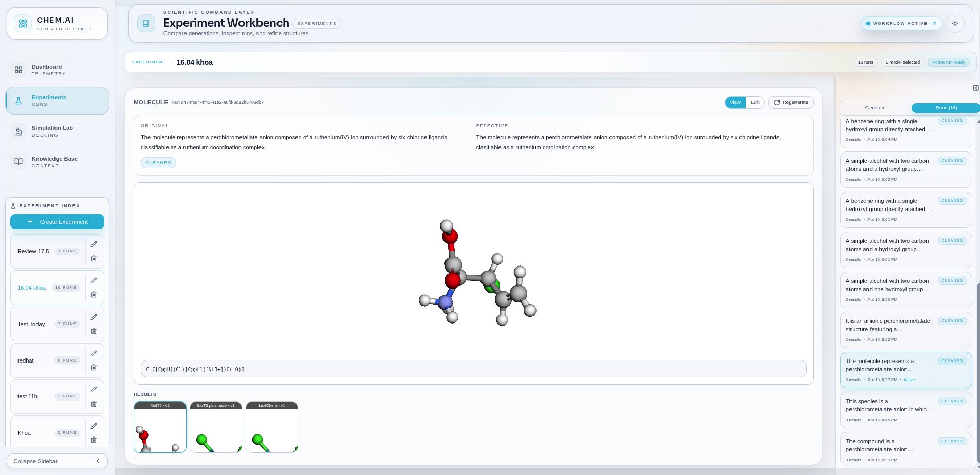
Task: Click the '1 model selected' badge
Action: pos(902,62)
